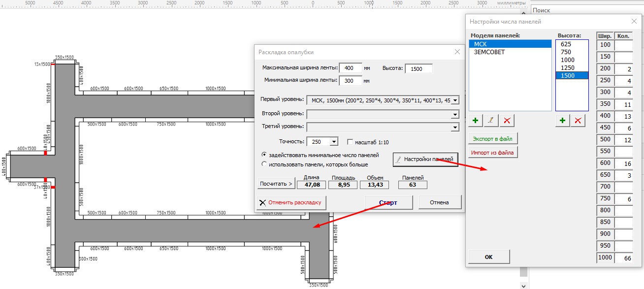644x289 pixels.
Task: Click quantity cell for width 950
Action: tap(623, 246)
